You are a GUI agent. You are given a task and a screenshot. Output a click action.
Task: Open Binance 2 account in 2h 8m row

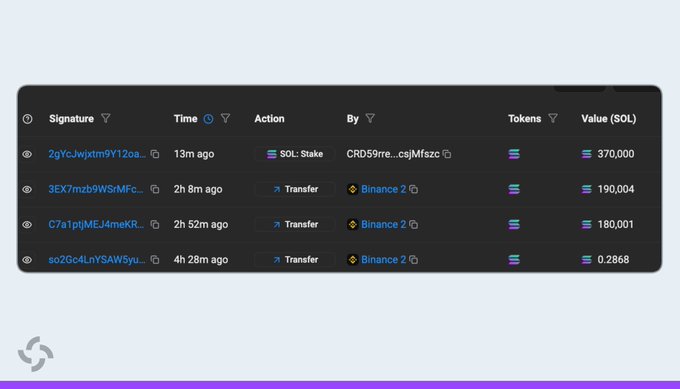[383, 189]
